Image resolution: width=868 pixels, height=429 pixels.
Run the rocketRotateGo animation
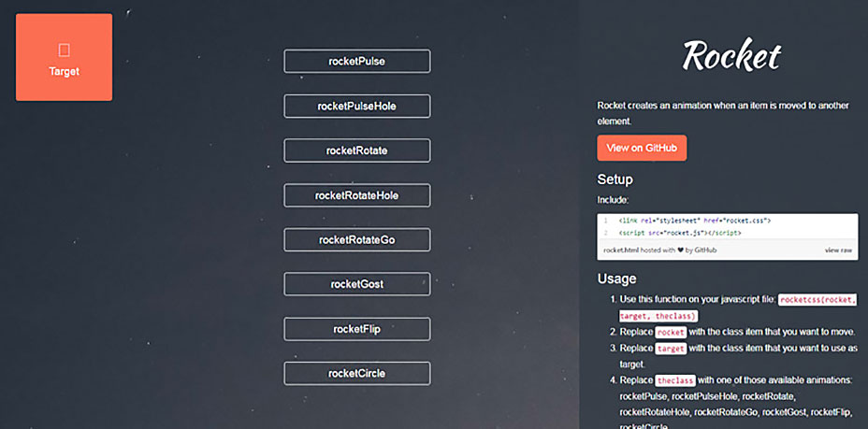(x=356, y=240)
